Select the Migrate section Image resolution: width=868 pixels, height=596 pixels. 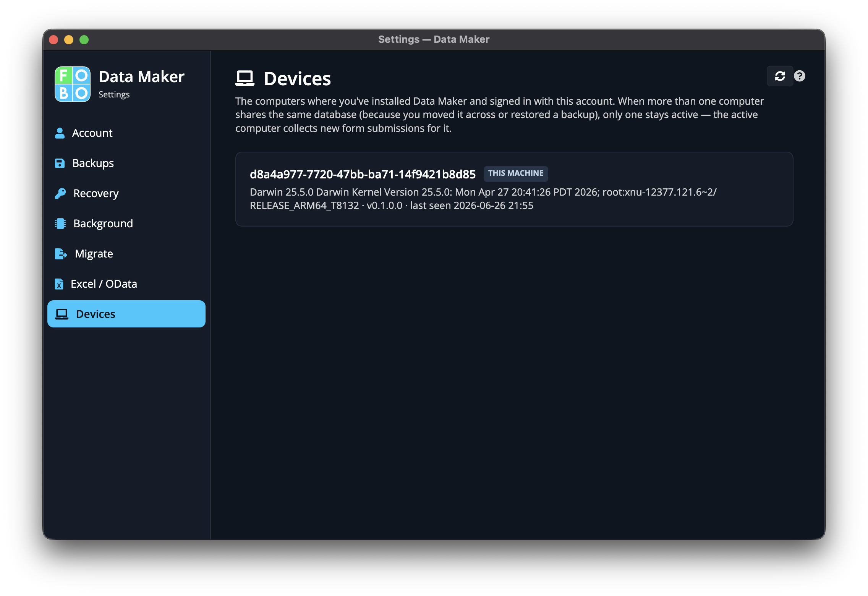pos(126,254)
